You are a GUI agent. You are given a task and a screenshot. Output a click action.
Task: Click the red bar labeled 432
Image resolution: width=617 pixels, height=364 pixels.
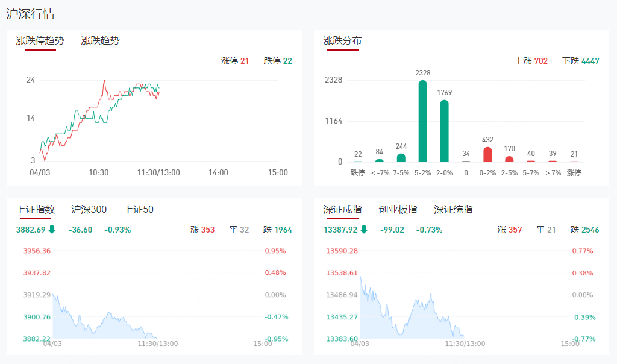coord(487,155)
